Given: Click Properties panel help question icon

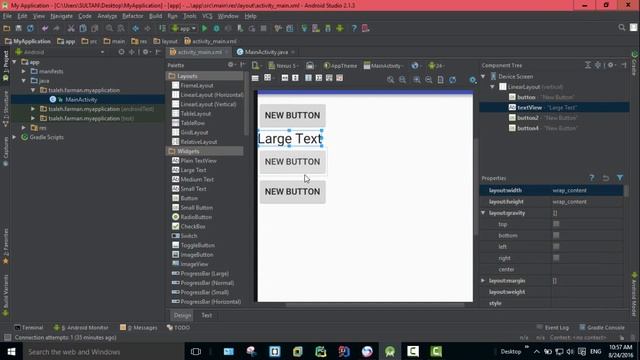Looking at the screenshot, I should [592, 178].
